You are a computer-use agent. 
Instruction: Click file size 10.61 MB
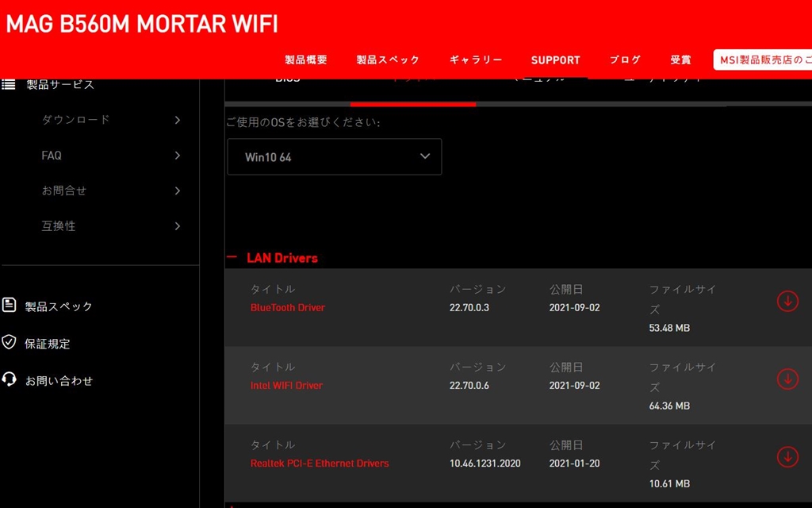click(669, 483)
